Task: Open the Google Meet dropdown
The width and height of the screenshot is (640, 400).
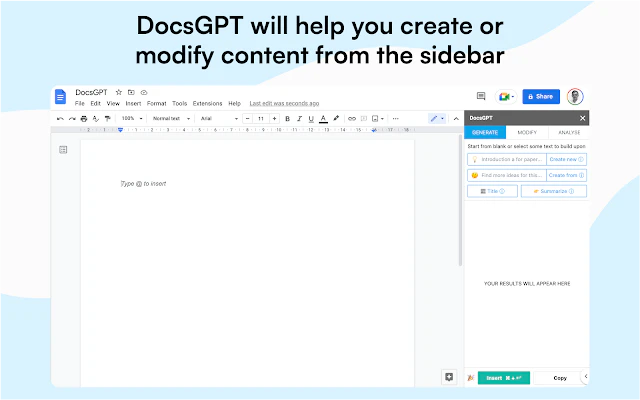Action: 506,97
